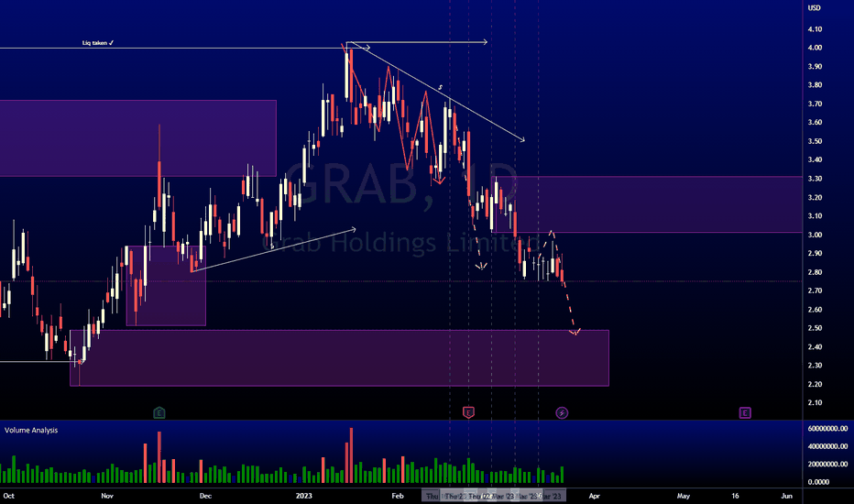Click the 4.10 price axis label

815,29
